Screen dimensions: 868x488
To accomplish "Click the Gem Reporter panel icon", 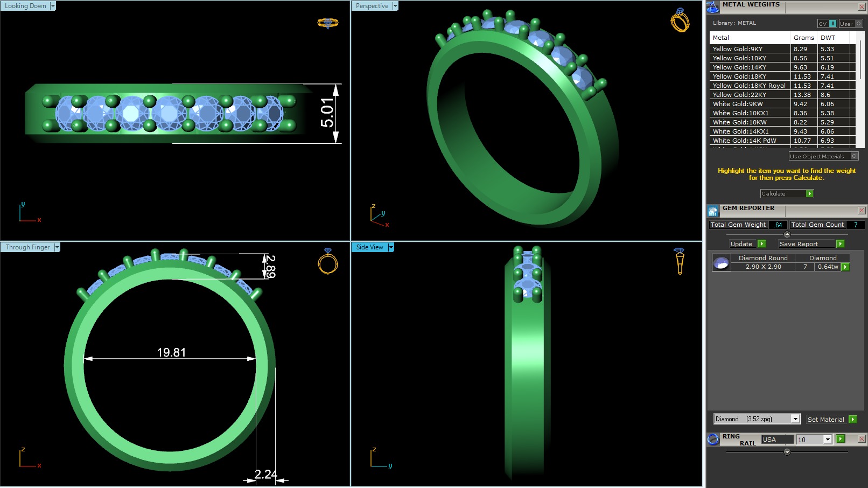I will point(713,211).
